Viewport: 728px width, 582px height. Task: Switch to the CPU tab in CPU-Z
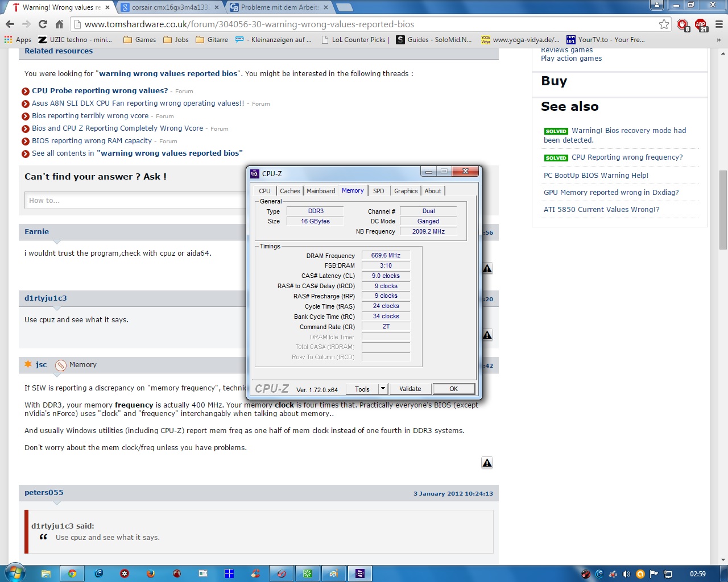point(264,191)
